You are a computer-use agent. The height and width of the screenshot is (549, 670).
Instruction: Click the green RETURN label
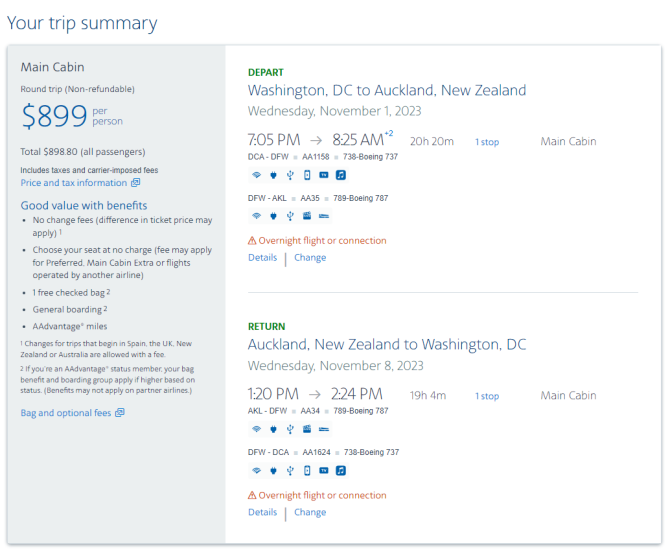click(x=267, y=326)
